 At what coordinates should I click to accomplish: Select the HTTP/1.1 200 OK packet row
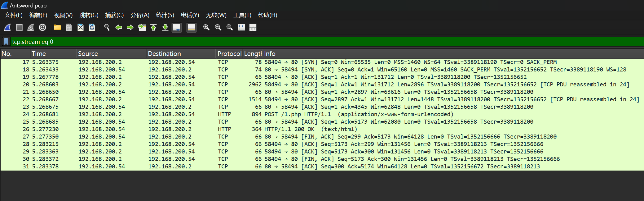coord(310,129)
